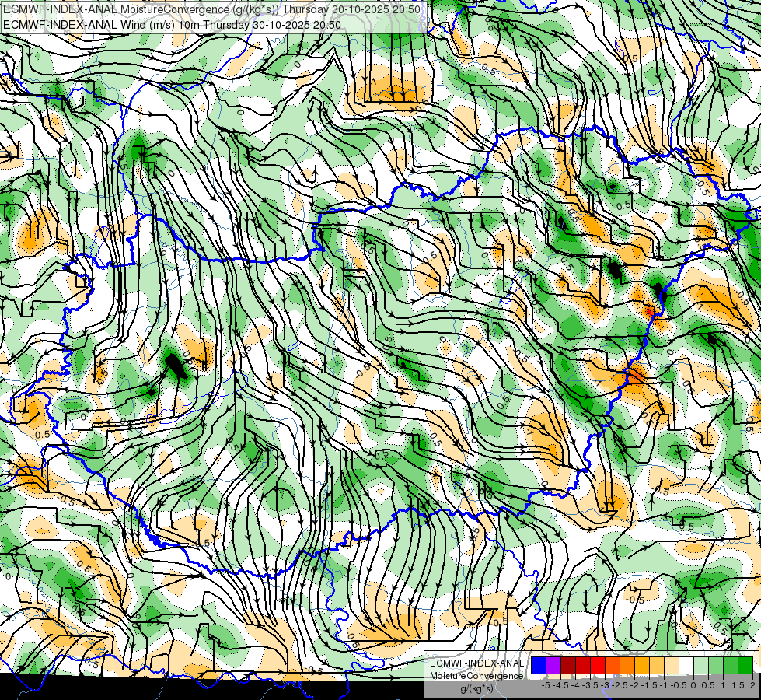
Task: Click the legend swatch between -3.5 and -3
Action: (x=598, y=665)
